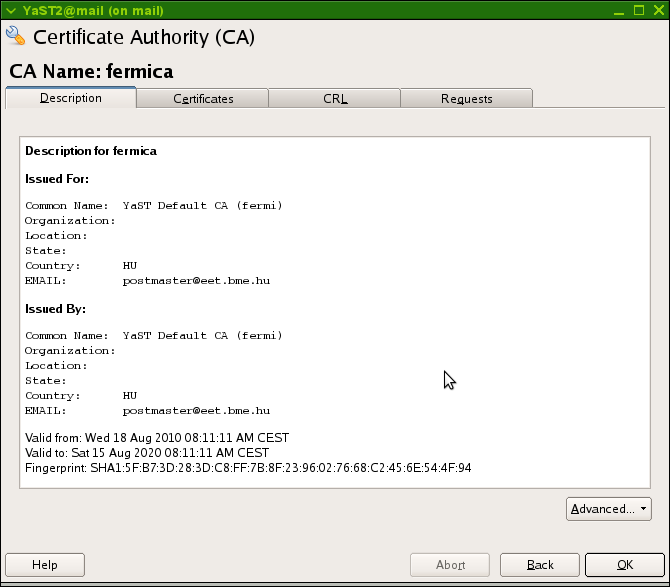Image resolution: width=670 pixels, height=587 pixels.
Task: Click the Country HU line under Issued For
Action: click(81, 266)
